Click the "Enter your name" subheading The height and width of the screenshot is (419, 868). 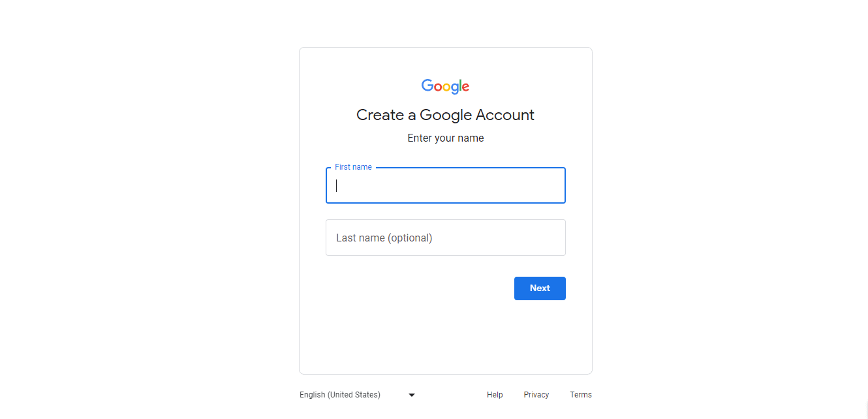pyautogui.click(x=445, y=138)
